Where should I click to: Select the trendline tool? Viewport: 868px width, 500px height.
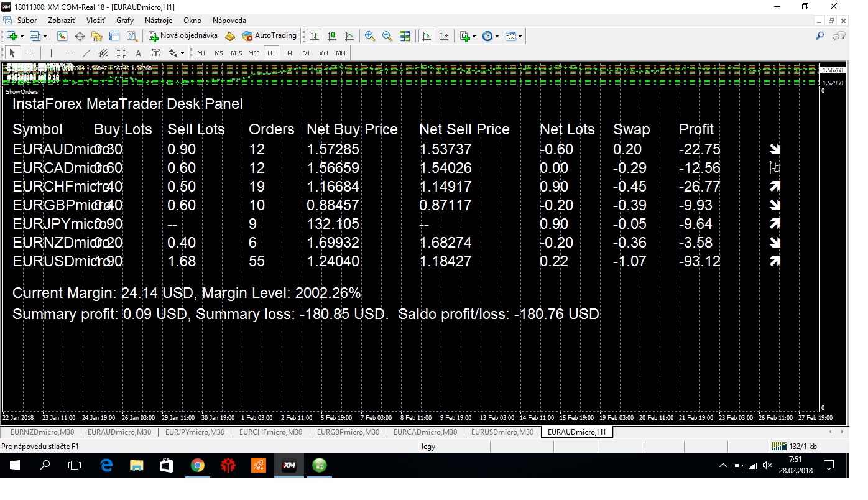86,53
